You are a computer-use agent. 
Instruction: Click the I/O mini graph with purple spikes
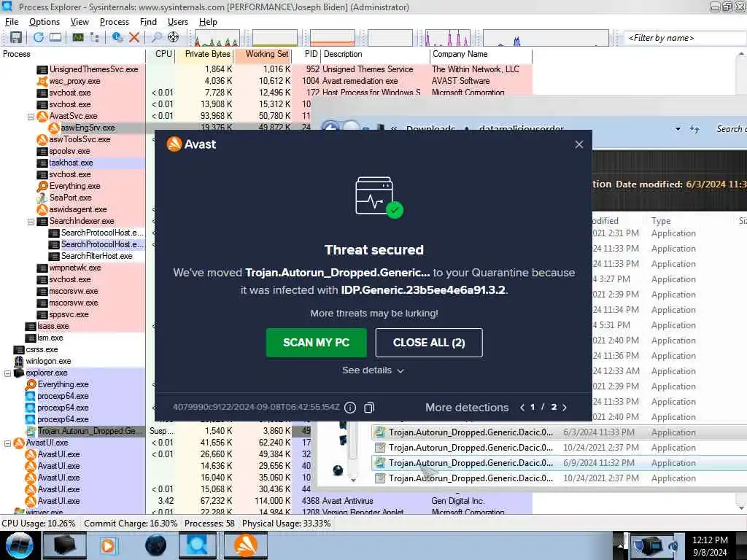tap(447, 38)
